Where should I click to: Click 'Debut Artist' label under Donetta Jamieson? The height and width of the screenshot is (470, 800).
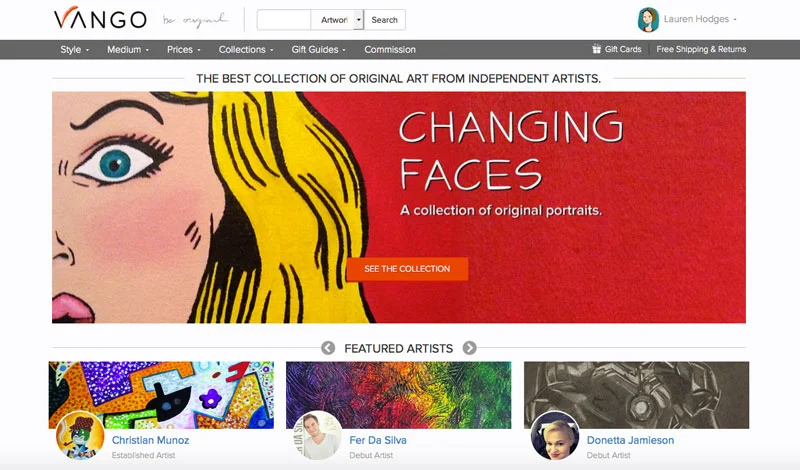(608, 455)
